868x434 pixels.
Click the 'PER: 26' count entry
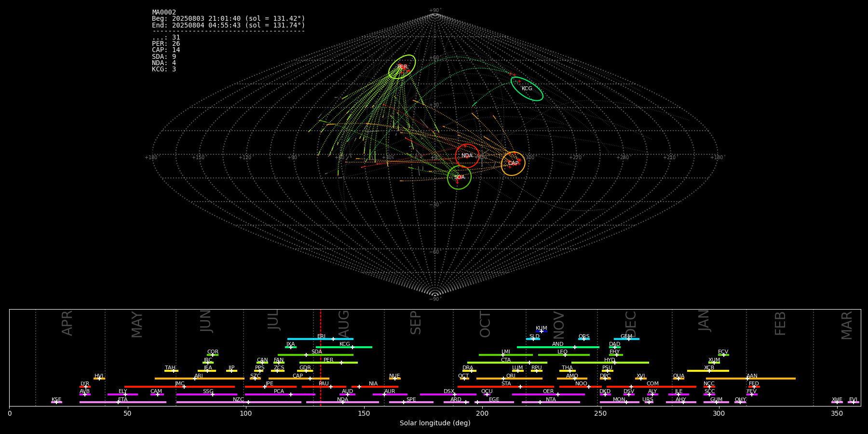pos(166,44)
